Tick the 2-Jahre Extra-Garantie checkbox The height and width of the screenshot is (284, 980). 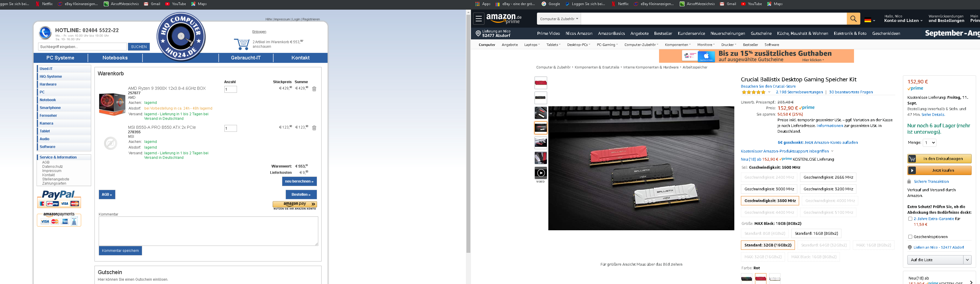[910, 219]
